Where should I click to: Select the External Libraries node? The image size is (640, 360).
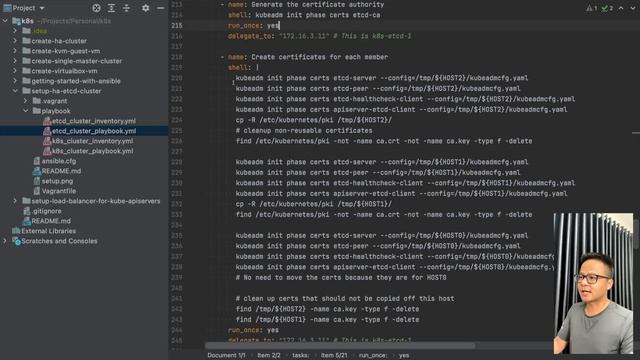click(49, 231)
